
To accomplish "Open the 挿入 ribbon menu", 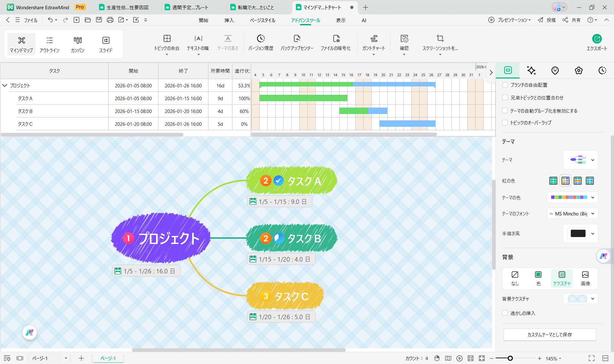I will 229,20.
